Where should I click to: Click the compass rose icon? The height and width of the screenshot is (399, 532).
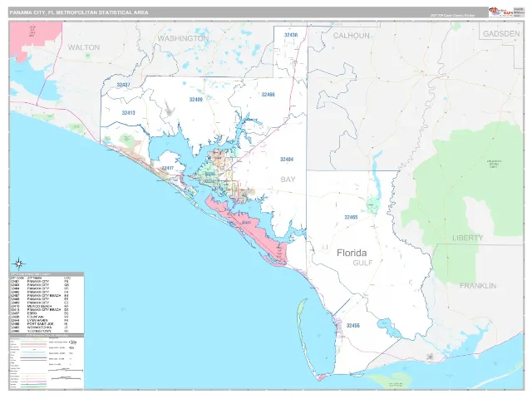click(18, 264)
